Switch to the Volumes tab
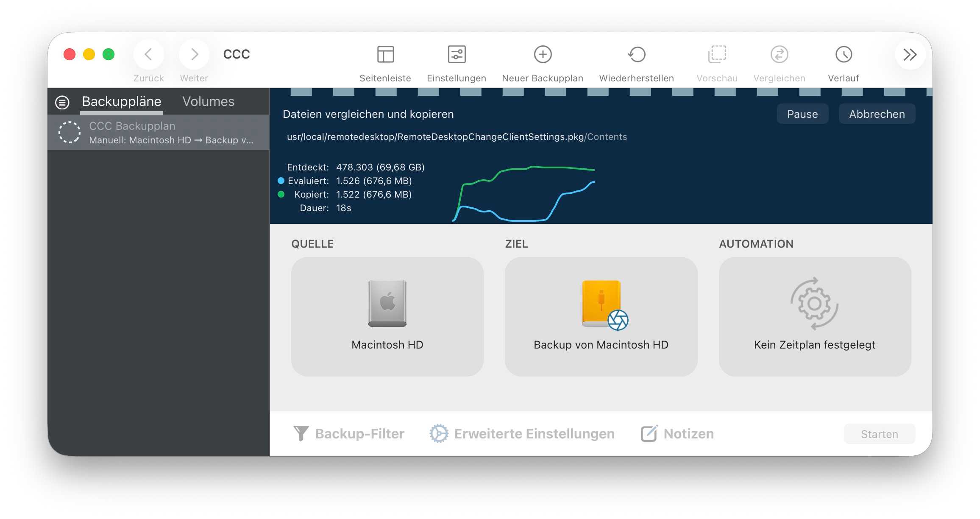 click(x=208, y=102)
